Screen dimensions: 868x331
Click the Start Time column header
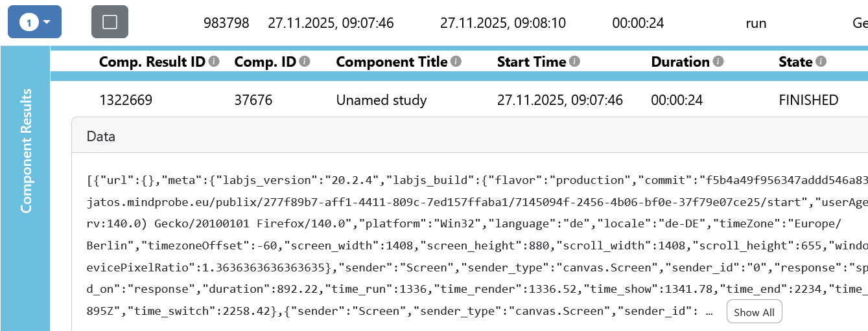tap(532, 62)
